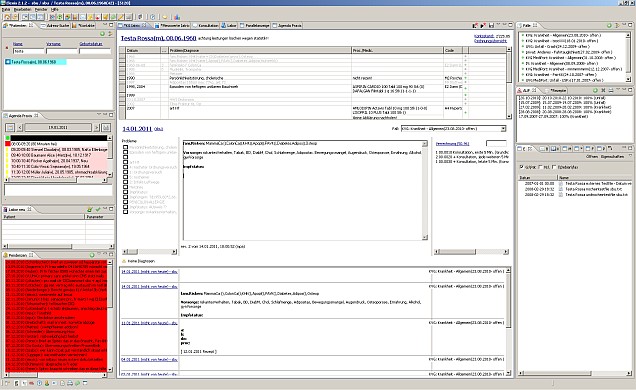Click the bar chart icon in main toolbar
Screen dimensions: 636x390
pyautogui.click(x=177, y=17)
